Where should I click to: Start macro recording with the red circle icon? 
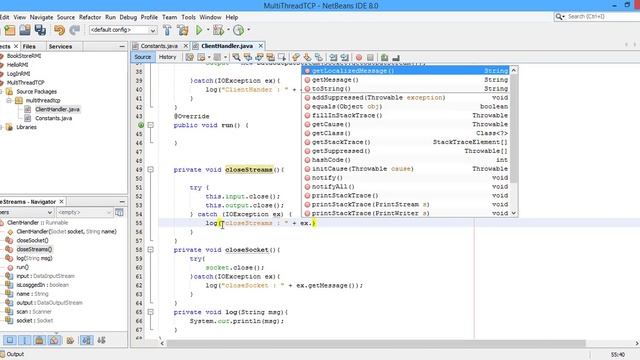coord(359,57)
